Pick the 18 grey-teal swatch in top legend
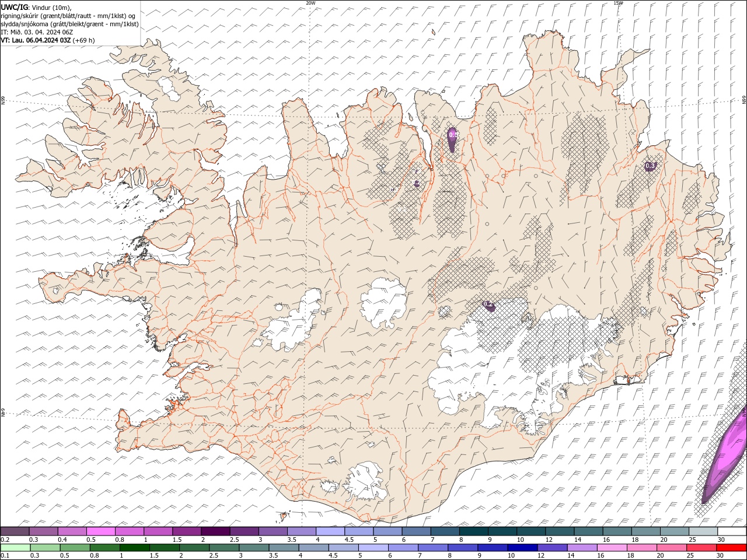 [645, 531]
